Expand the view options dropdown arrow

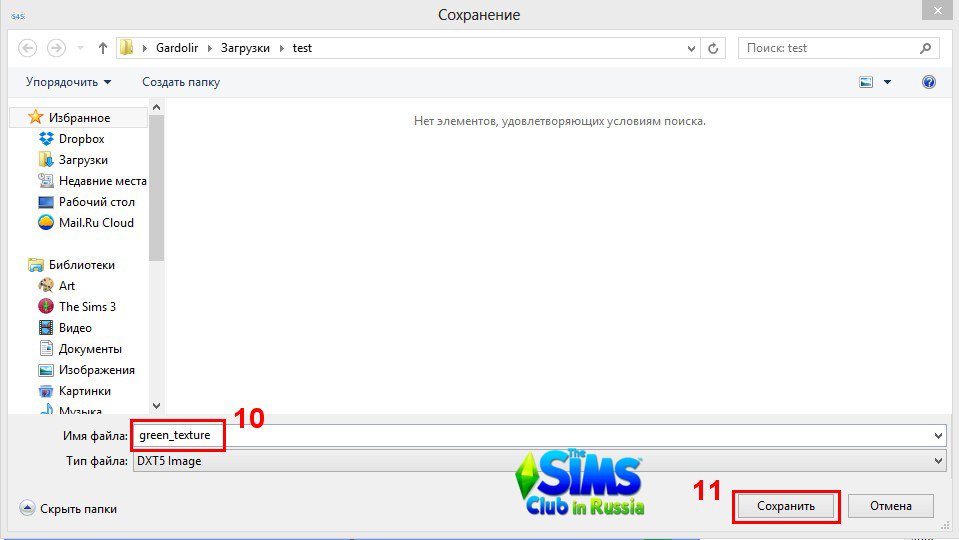tap(887, 82)
